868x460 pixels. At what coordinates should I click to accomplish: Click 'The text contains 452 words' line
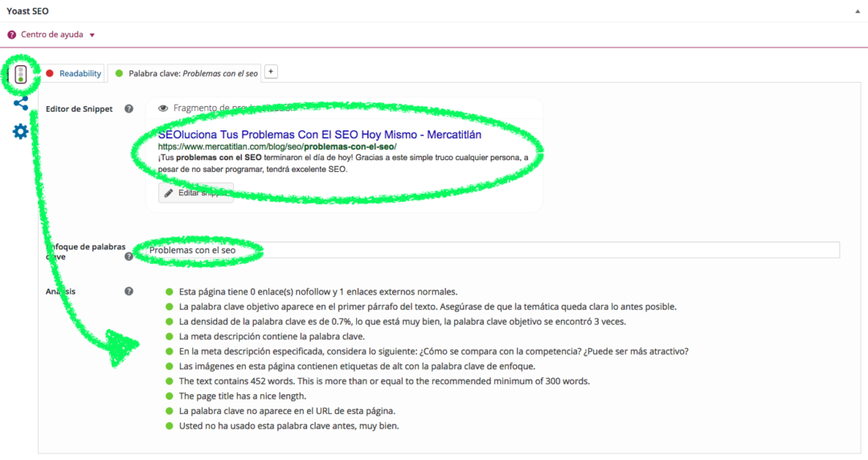click(x=384, y=381)
